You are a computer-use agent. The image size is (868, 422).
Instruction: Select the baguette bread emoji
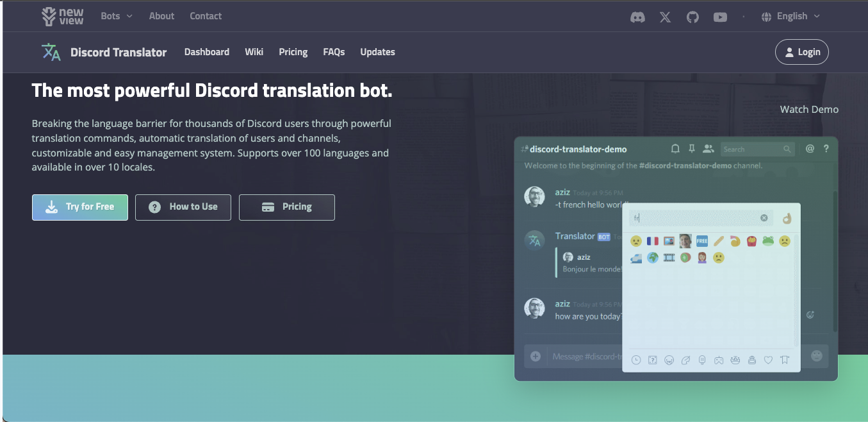click(719, 241)
